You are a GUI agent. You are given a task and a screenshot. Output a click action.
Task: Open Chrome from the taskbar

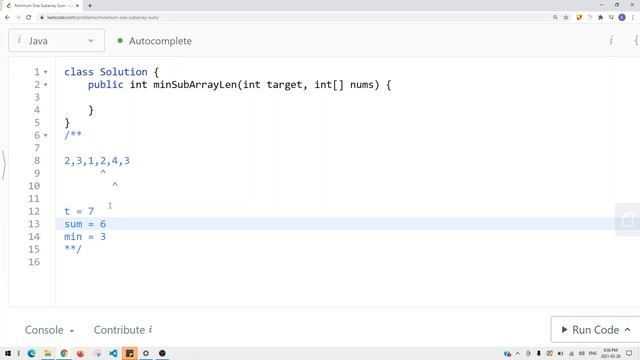(64, 353)
